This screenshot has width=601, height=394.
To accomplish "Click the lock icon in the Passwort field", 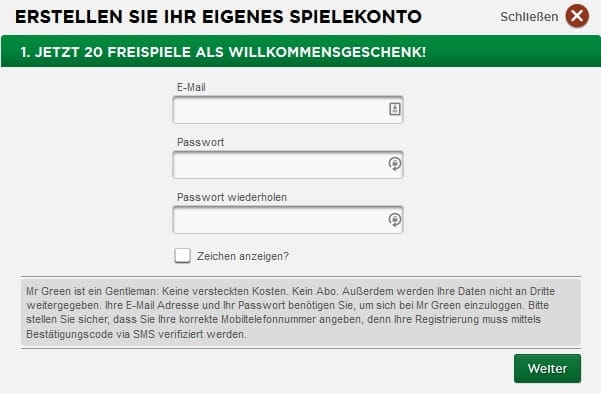I will [395, 164].
